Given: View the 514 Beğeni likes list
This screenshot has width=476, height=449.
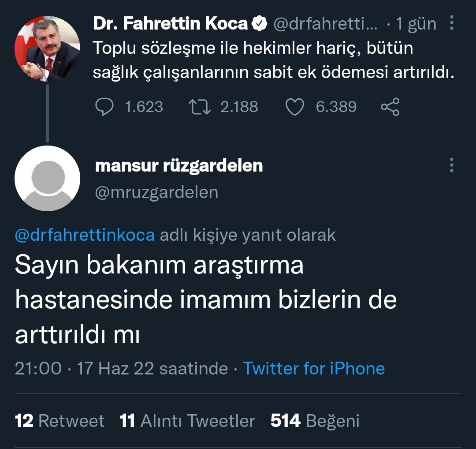Looking at the screenshot, I should (315, 421).
